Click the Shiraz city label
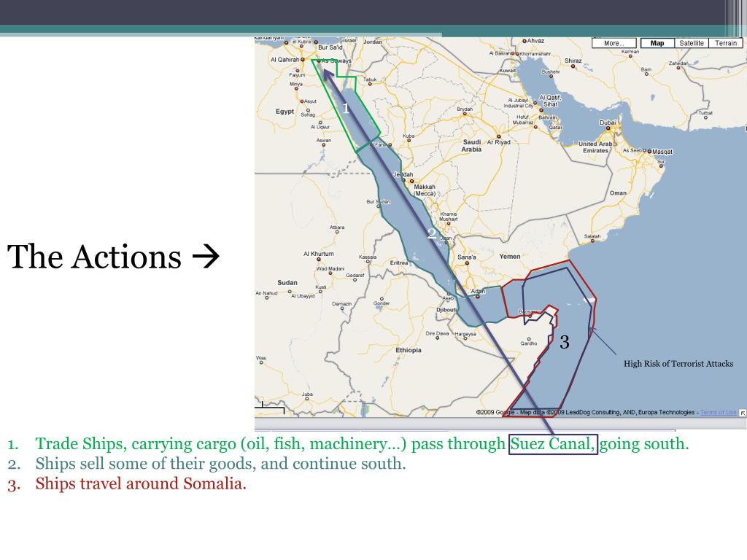 tap(573, 61)
